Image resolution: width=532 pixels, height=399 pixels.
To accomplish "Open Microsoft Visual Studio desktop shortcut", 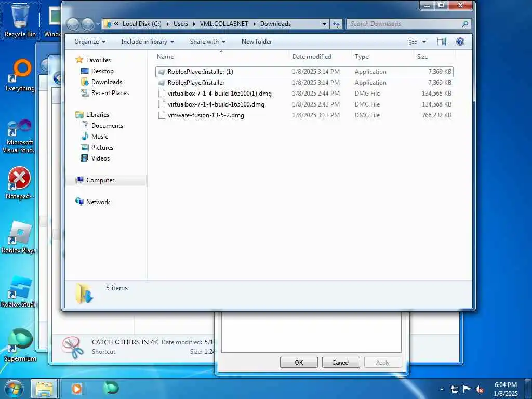I will pos(19,136).
